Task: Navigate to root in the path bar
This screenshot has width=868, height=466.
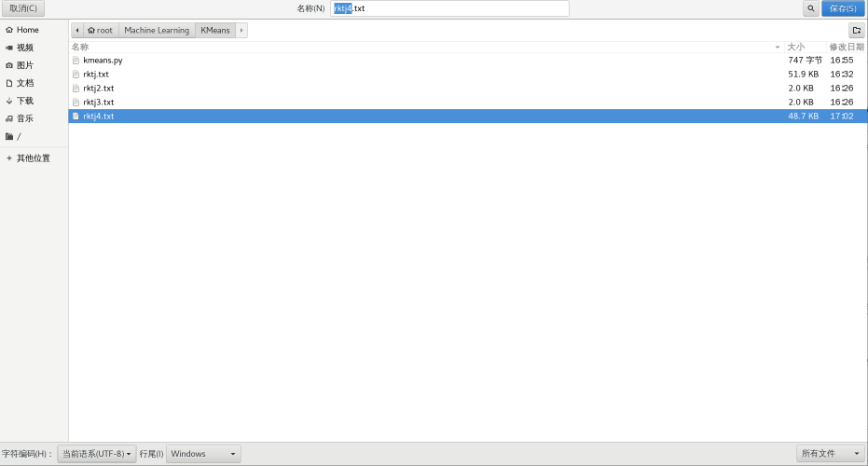Action: (101, 30)
